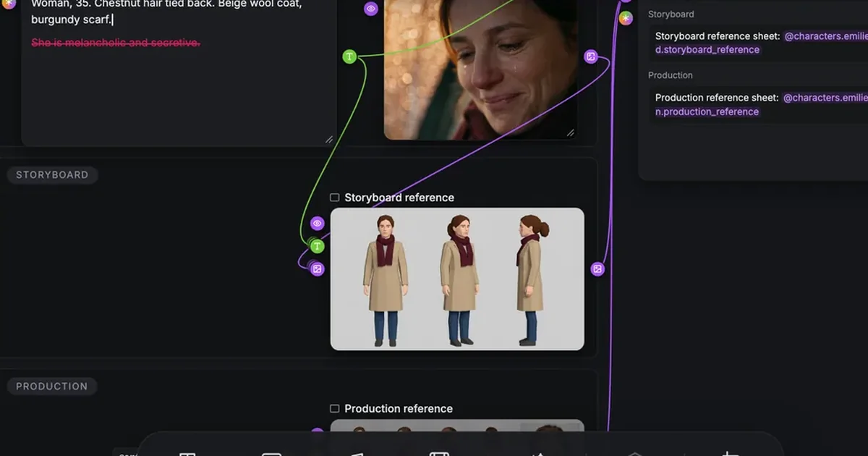This screenshot has width=868, height=456.
Task: Select the STORYBOARD section label
Action: click(52, 174)
